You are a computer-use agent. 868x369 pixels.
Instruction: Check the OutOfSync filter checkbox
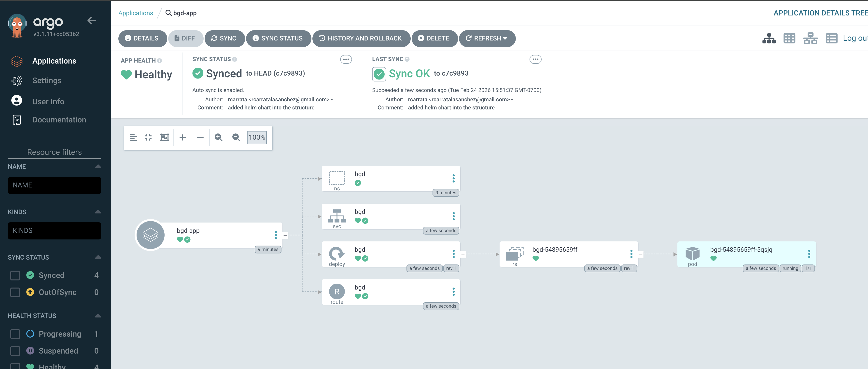click(15, 292)
